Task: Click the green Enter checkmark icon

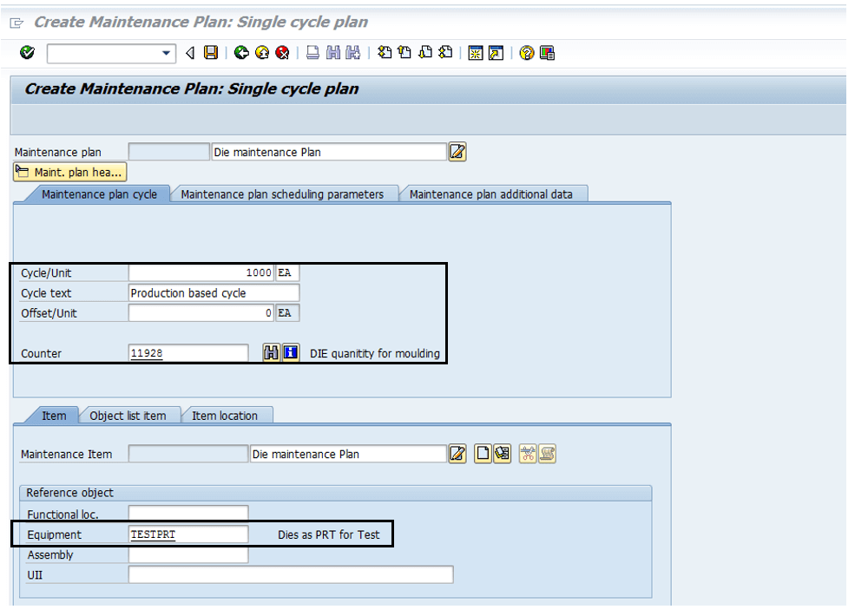Action: 25,53
